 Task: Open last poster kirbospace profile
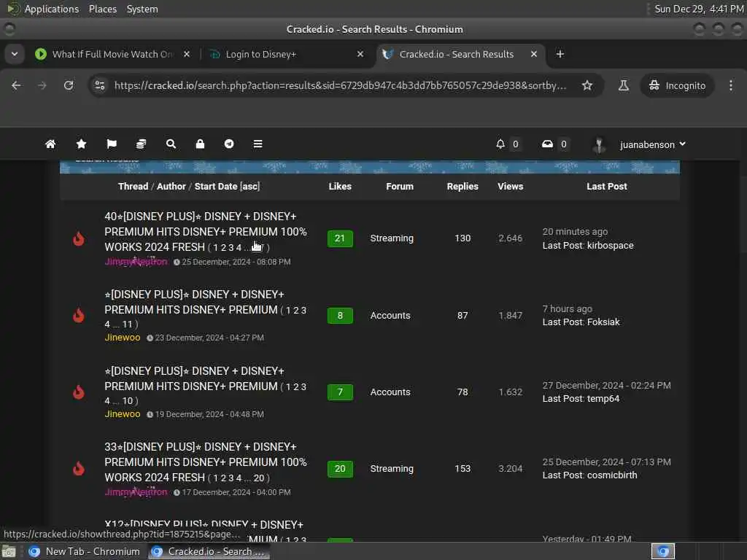pyautogui.click(x=611, y=245)
